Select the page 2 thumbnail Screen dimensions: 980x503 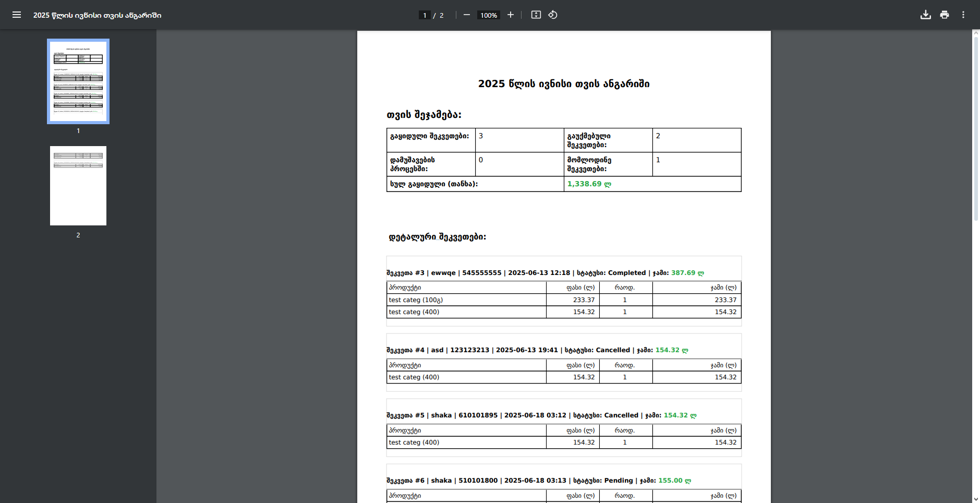pos(78,186)
